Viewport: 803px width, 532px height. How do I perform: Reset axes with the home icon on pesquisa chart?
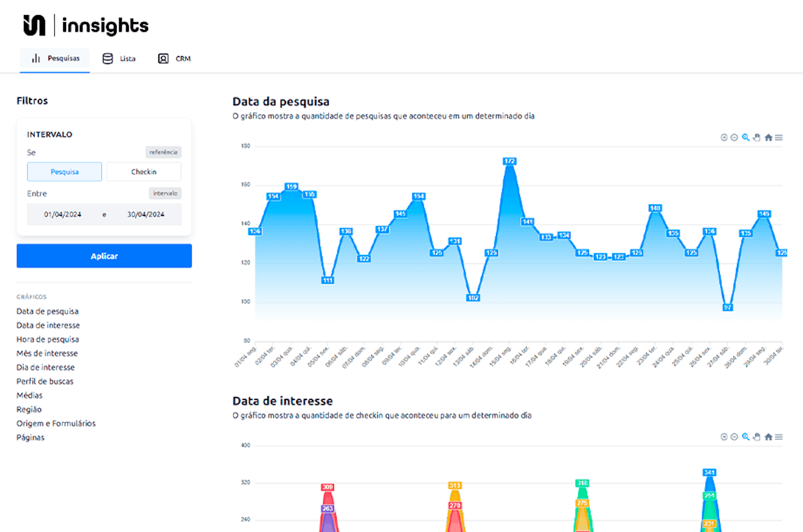click(x=768, y=137)
